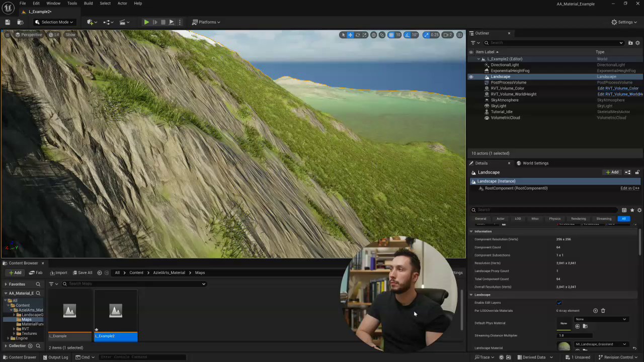644x362 pixels.
Task: Open the Build menu
Action: tap(88, 4)
